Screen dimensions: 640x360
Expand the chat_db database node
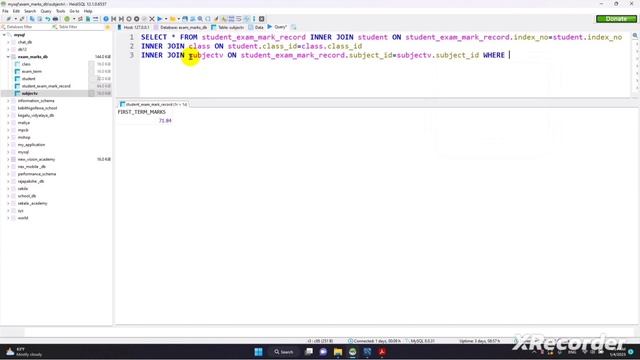click(8, 42)
